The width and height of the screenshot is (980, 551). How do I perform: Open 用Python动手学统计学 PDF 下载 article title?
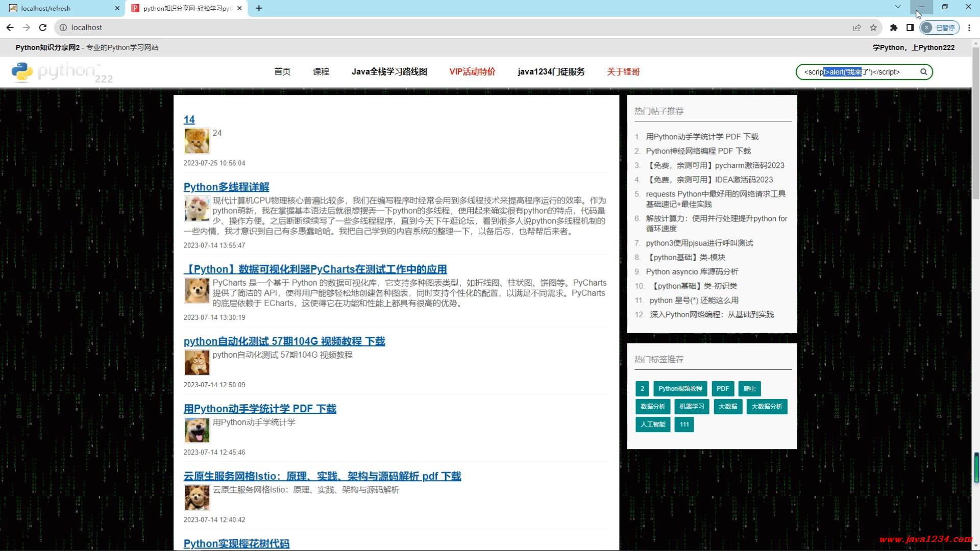[260, 408]
